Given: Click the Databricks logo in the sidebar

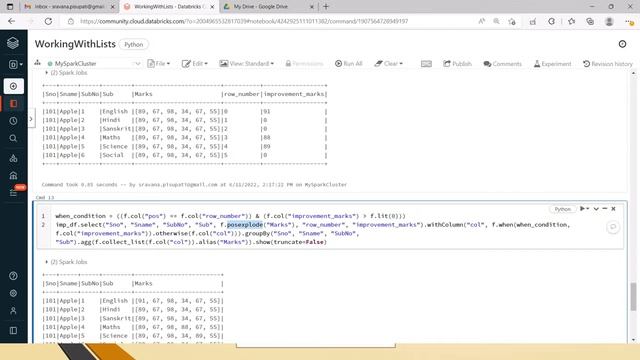Looking at the screenshot, I should [x=13, y=43].
